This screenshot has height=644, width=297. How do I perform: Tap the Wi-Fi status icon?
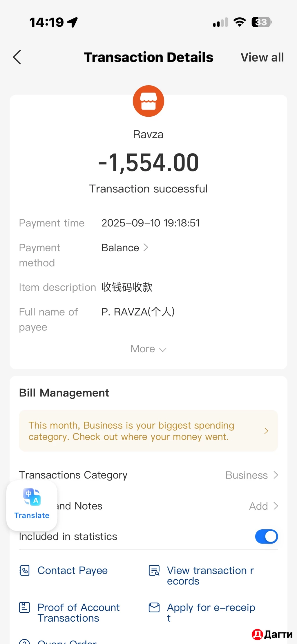tap(240, 22)
